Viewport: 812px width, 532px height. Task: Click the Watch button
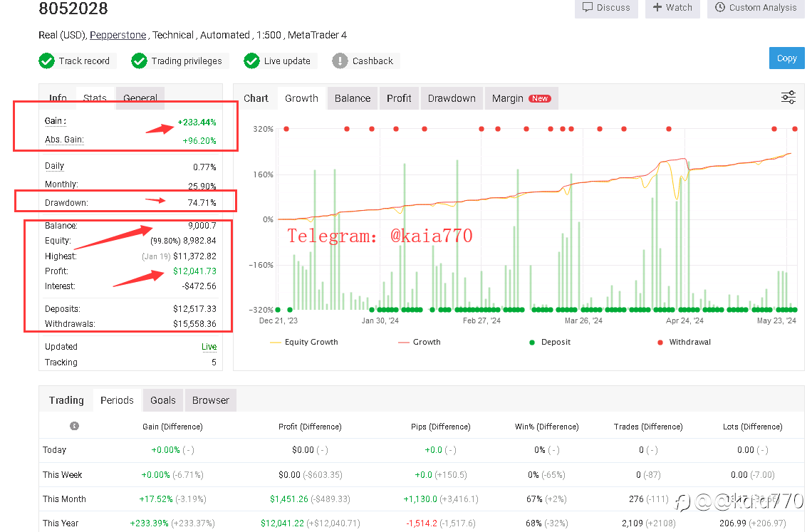pyautogui.click(x=672, y=8)
